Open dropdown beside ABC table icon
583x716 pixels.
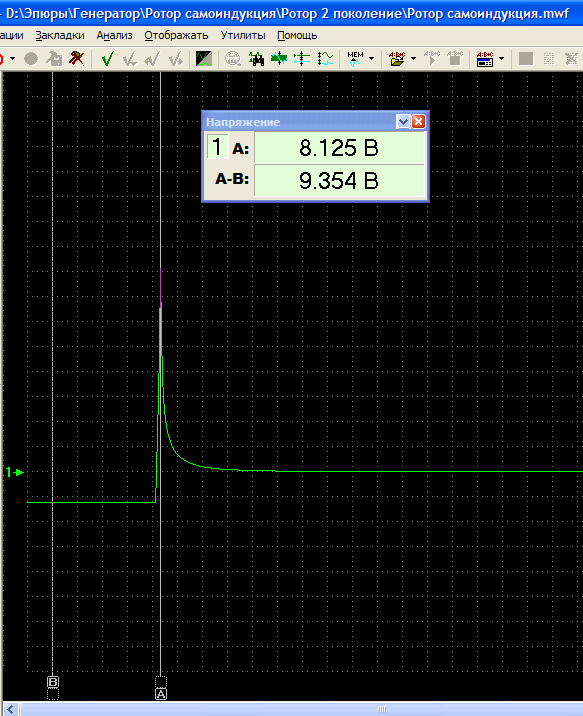501,59
